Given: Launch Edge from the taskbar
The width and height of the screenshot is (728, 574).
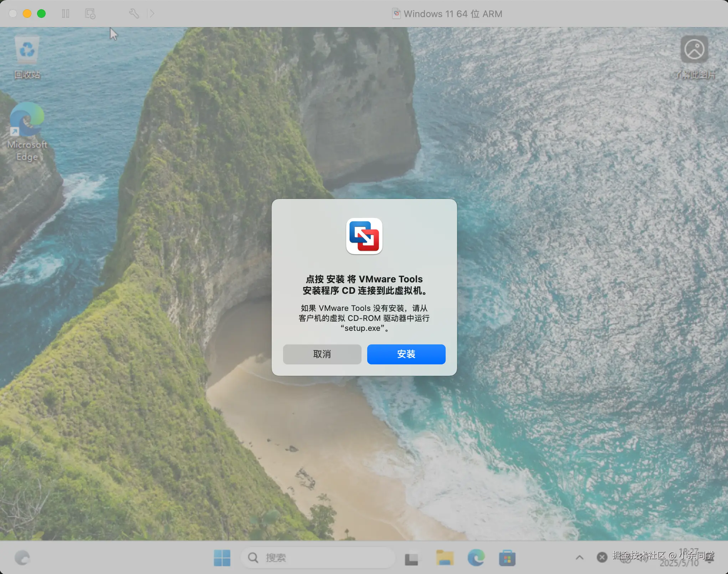Looking at the screenshot, I should pos(476,558).
